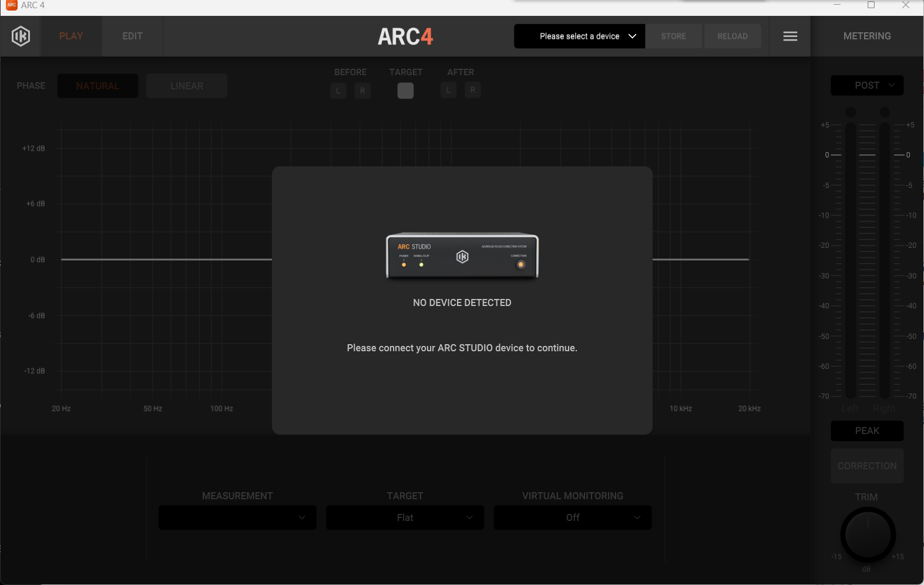The image size is (924, 585).
Task: Click the ARC 4 title bar app icon
Action: click(x=12, y=5)
